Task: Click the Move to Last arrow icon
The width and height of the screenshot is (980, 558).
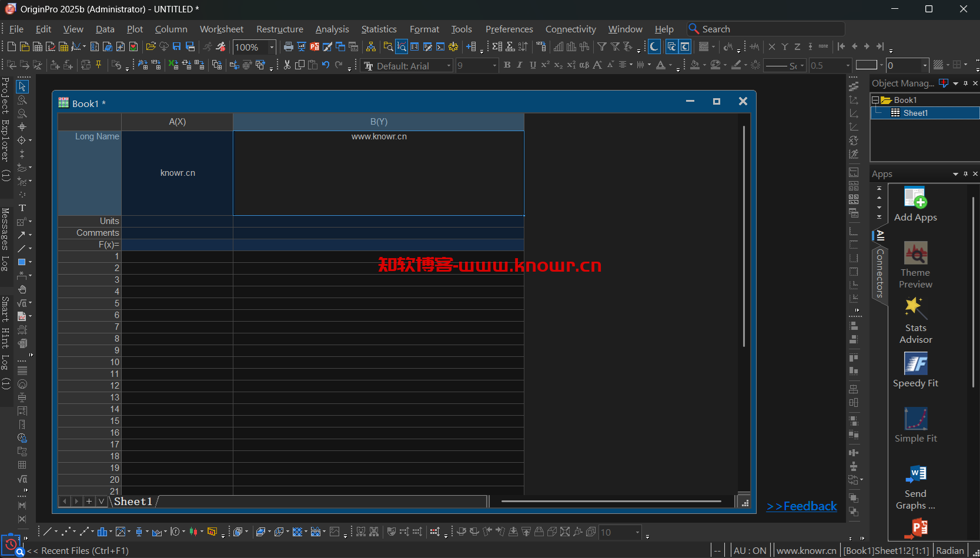Action: pos(880,46)
